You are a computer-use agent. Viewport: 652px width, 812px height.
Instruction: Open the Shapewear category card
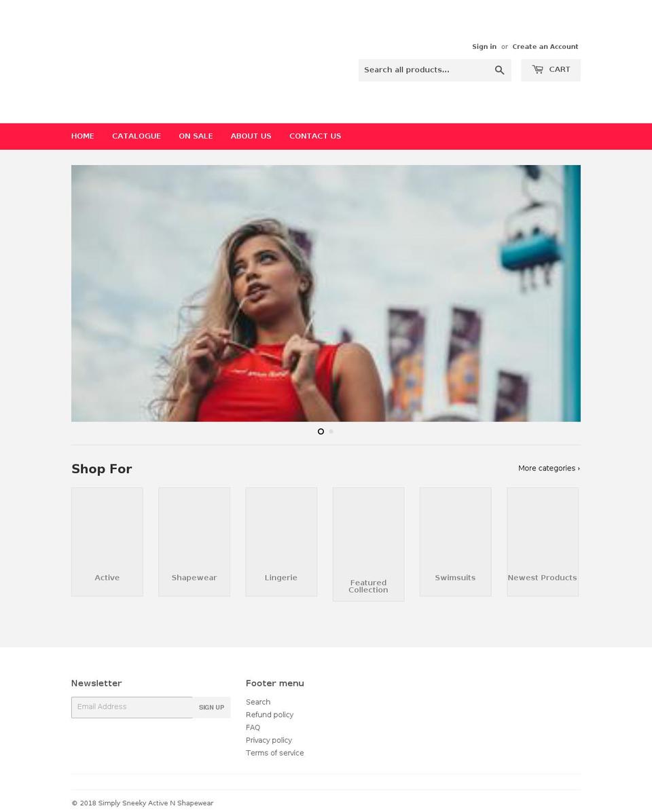tap(194, 542)
